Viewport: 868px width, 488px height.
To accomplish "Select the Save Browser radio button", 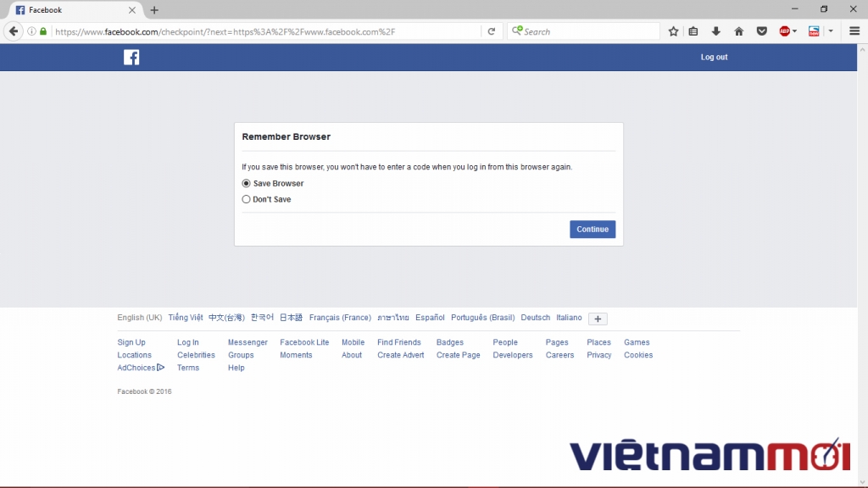I will tap(246, 183).
